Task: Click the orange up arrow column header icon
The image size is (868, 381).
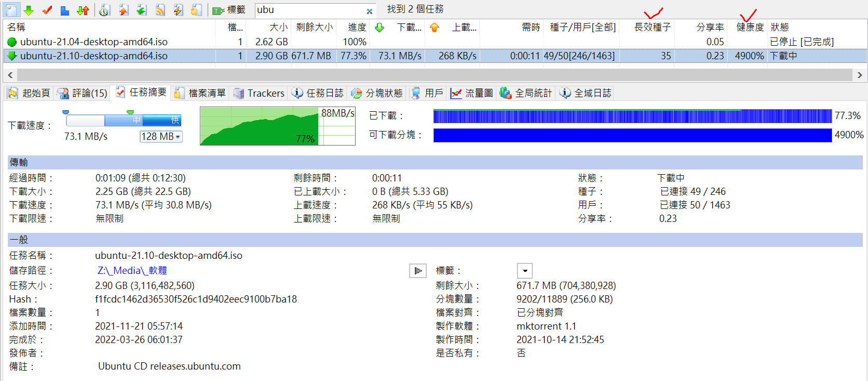Action: tap(435, 28)
